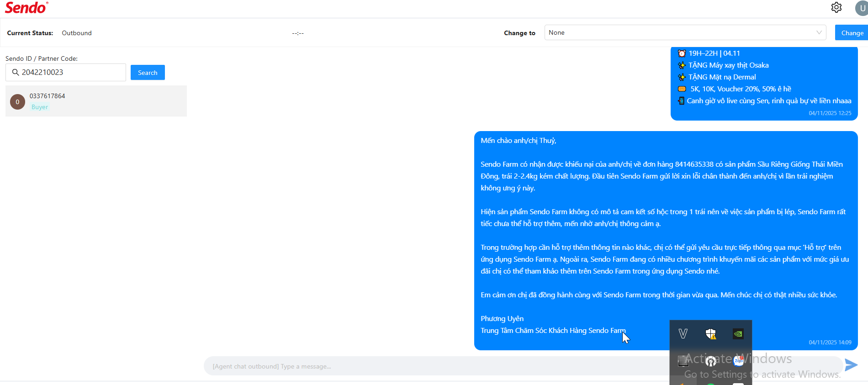
Task: Click the Change button
Action: (852, 33)
